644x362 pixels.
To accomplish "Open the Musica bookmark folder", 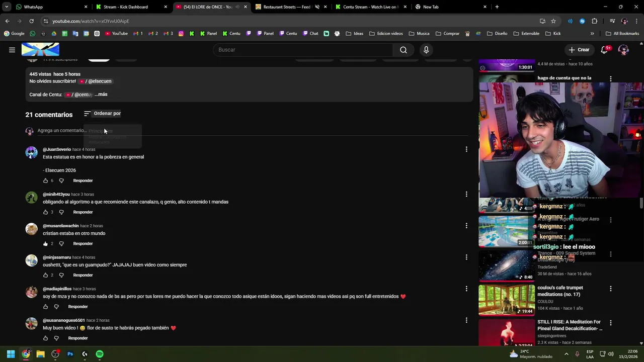I will pyautogui.click(x=419, y=34).
